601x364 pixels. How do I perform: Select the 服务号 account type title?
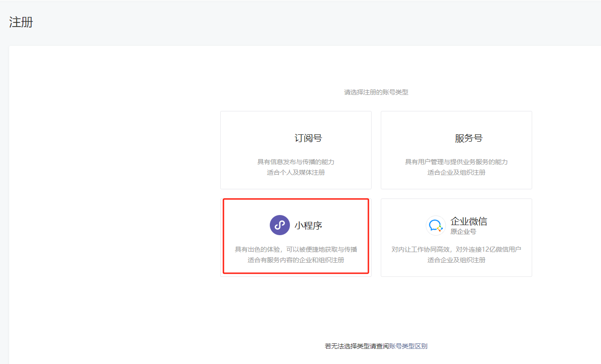[468, 138]
